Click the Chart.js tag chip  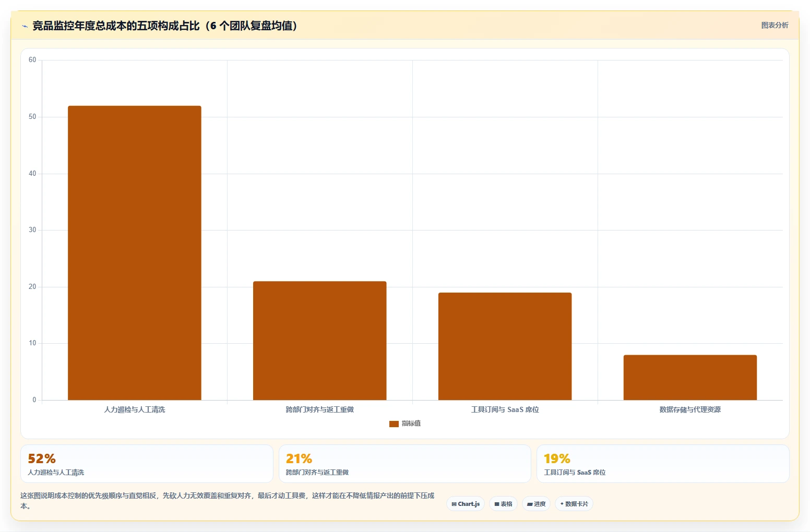point(466,504)
